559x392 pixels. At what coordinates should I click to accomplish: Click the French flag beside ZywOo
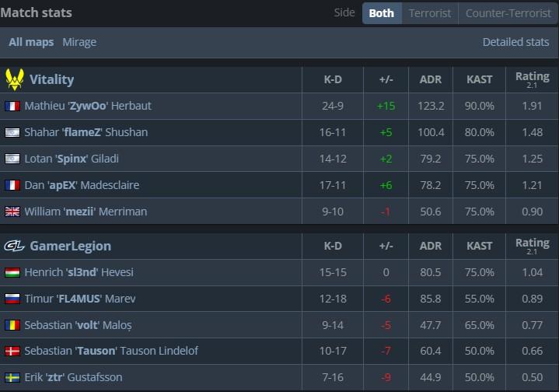pyautogui.click(x=12, y=106)
